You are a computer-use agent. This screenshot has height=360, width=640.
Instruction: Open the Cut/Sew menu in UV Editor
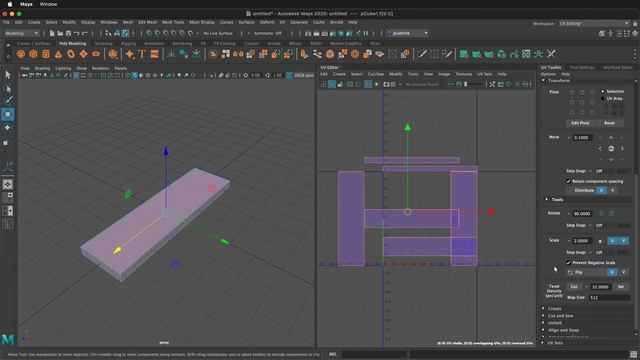coord(376,74)
